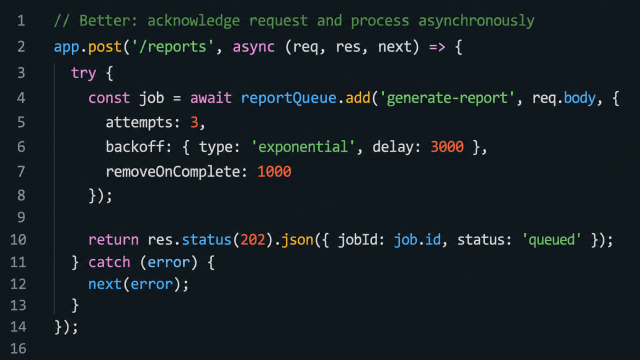Click 'job.id' value on line 10
Image resolution: width=640 pixels, height=360 pixels.
click(417, 240)
